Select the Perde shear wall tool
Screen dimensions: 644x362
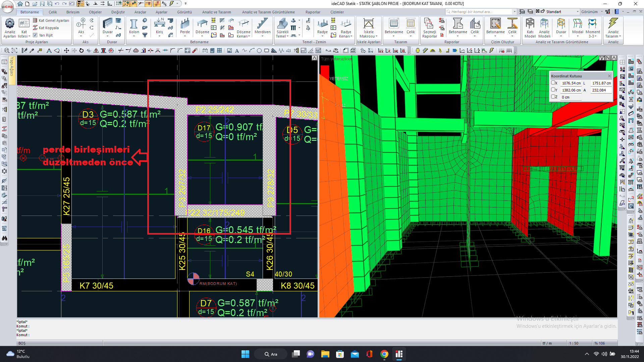coord(185,27)
